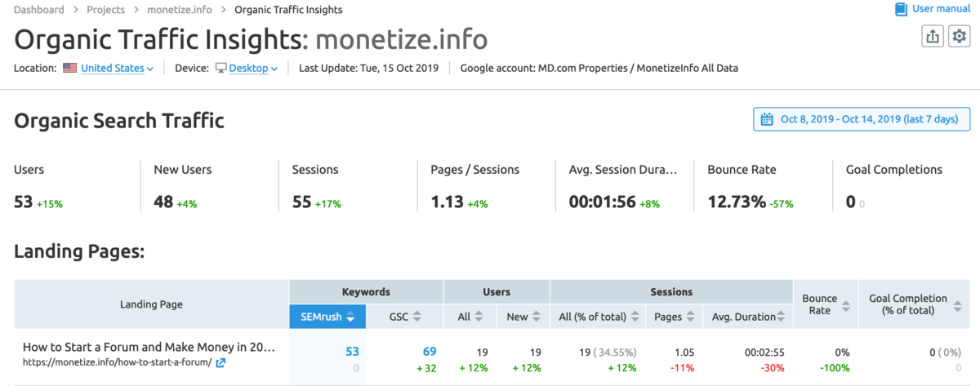Open the Desktop device dropdown

253,69
